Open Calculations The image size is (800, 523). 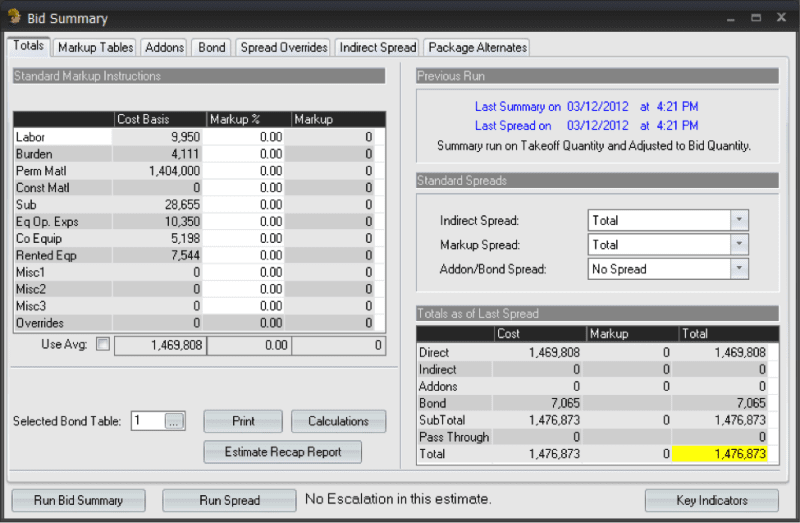point(338,421)
